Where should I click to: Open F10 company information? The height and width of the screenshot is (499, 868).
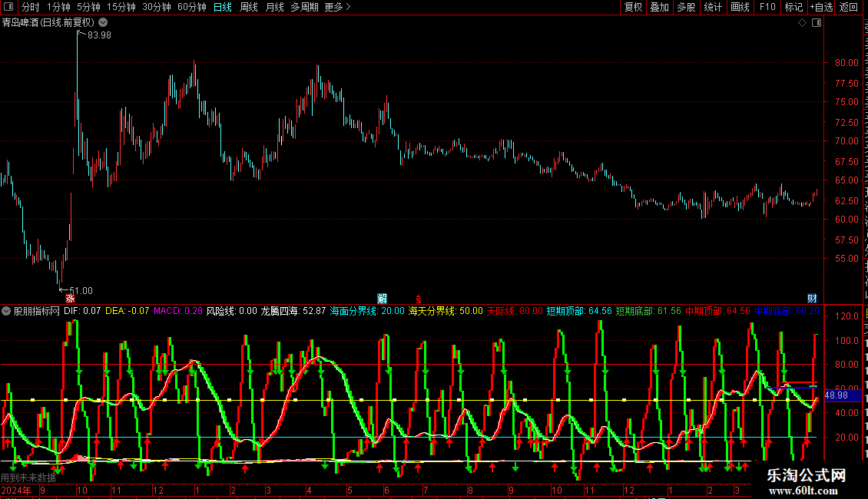point(767,7)
